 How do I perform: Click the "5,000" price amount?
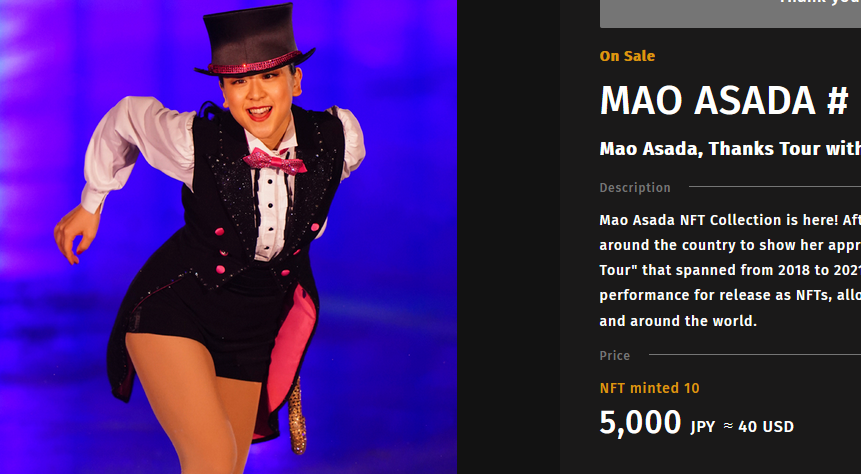tap(640, 422)
